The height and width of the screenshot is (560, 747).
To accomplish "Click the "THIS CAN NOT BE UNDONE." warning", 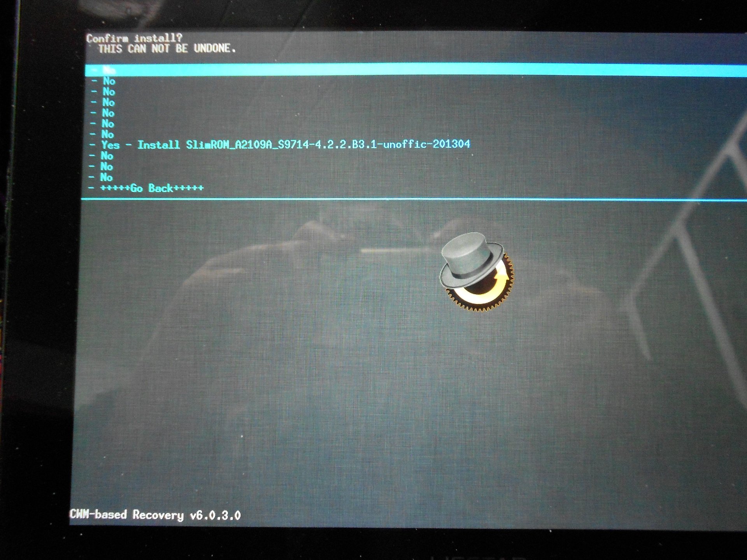I will 167,49.
